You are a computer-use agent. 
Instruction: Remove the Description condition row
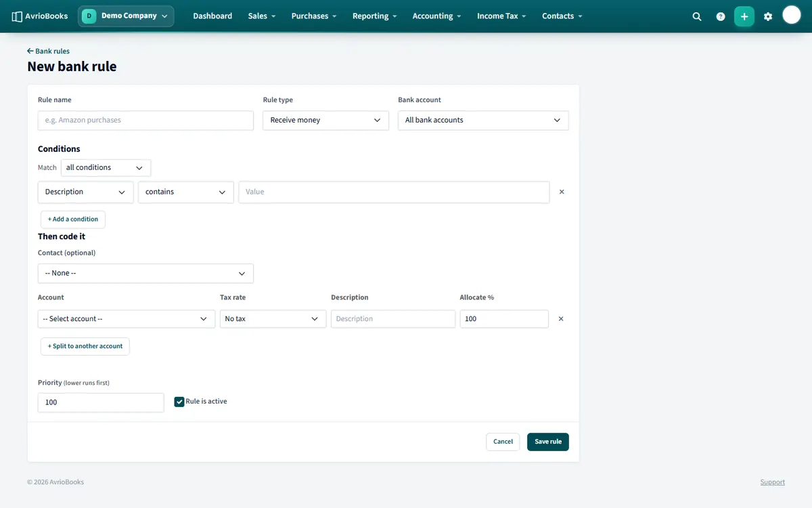click(x=562, y=192)
